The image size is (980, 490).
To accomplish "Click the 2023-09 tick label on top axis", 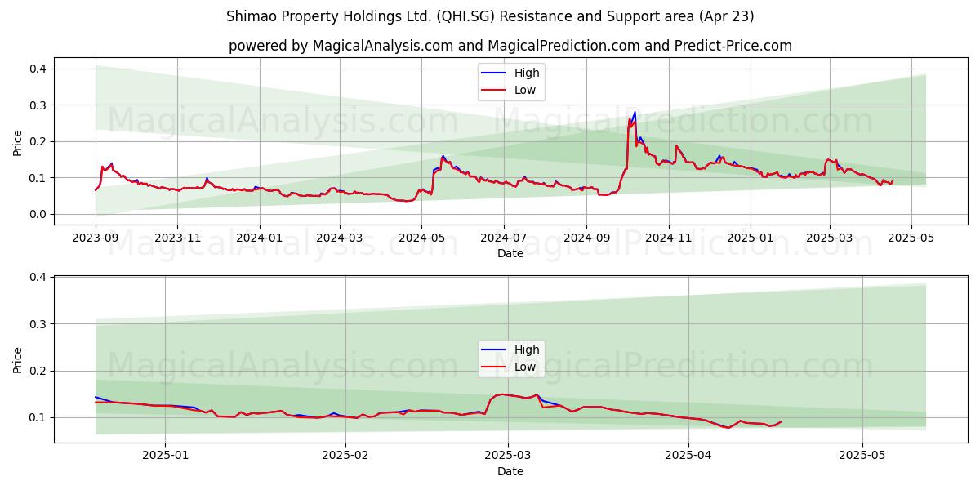I will click(96, 238).
